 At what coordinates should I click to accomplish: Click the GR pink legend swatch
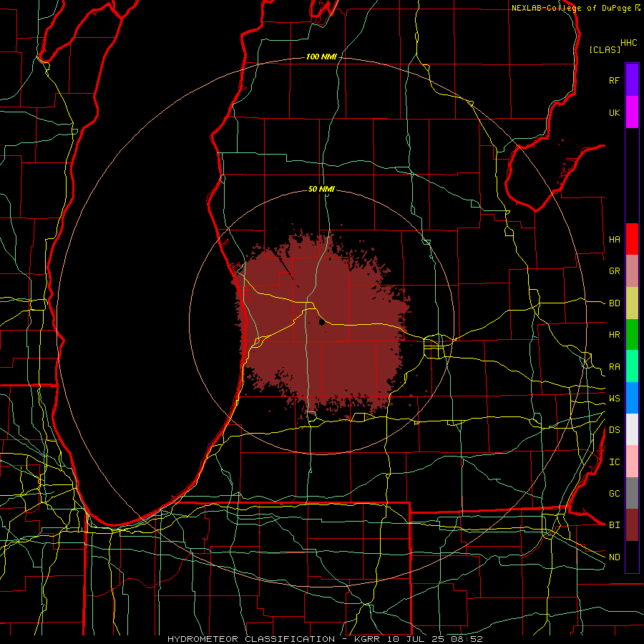click(x=632, y=271)
